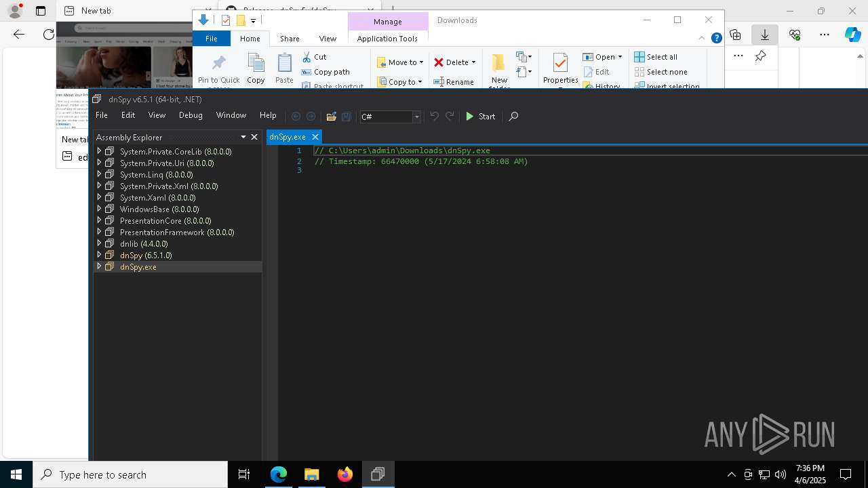Click Edge downloads icon in browser toolbar
This screenshot has height=488, width=868.
[x=764, y=35]
